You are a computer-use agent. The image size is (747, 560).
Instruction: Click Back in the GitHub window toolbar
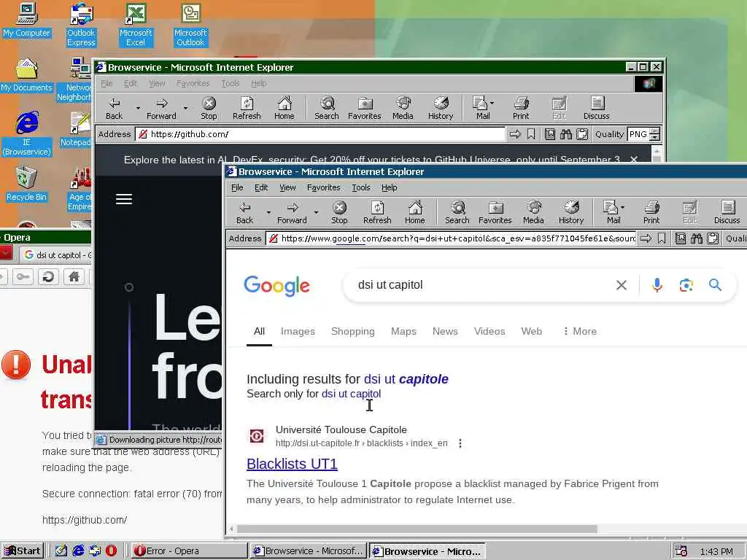115,108
